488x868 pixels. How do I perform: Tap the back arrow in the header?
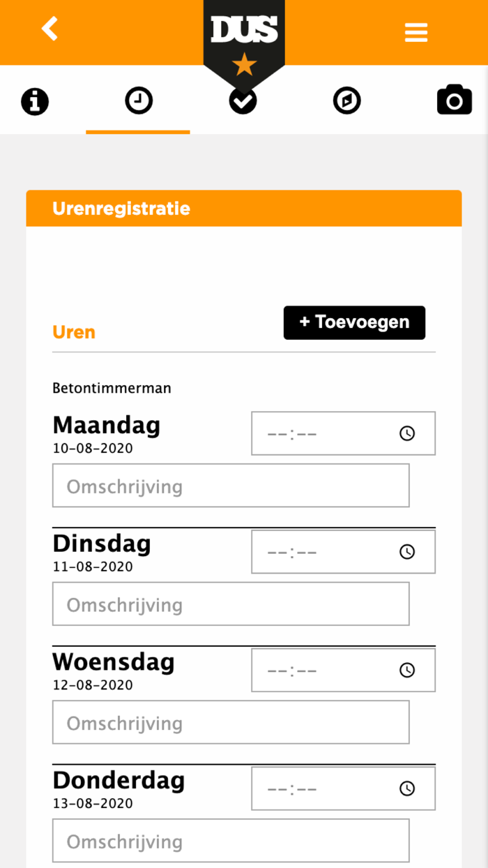pos(49,29)
